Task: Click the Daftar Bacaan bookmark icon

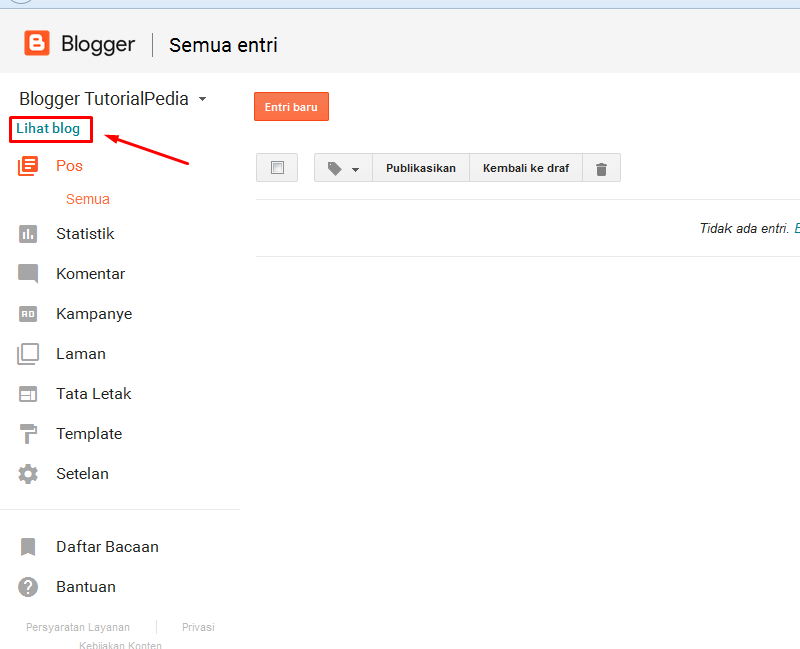Action: point(28,547)
